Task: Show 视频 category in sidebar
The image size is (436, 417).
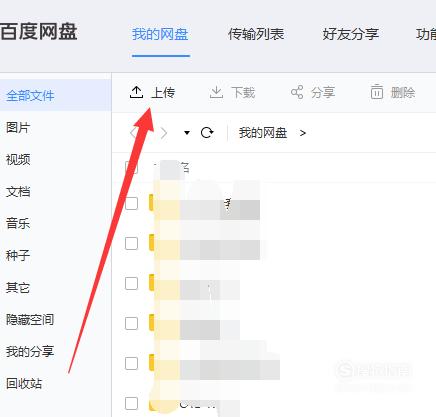Action: click(x=18, y=160)
